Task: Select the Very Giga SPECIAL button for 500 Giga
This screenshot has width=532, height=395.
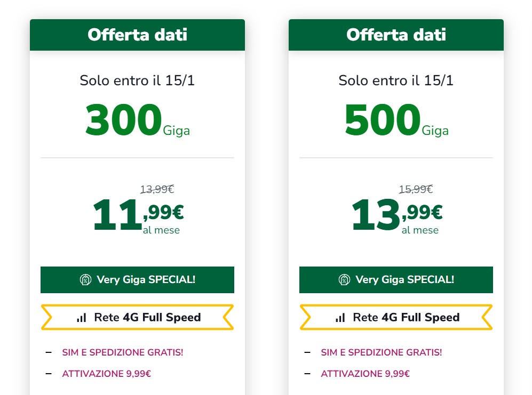Action: (396, 280)
